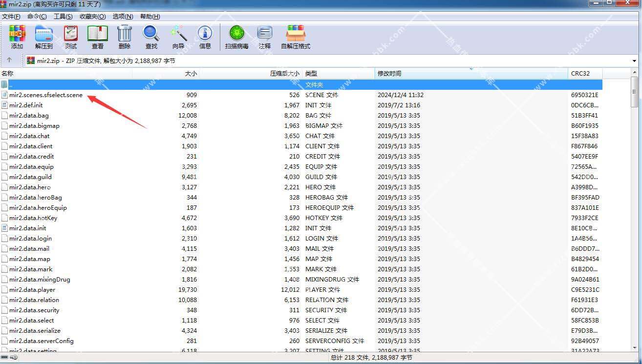Select mir2.data.chat file
Viewport: 642px width, 364px height.
point(29,136)
